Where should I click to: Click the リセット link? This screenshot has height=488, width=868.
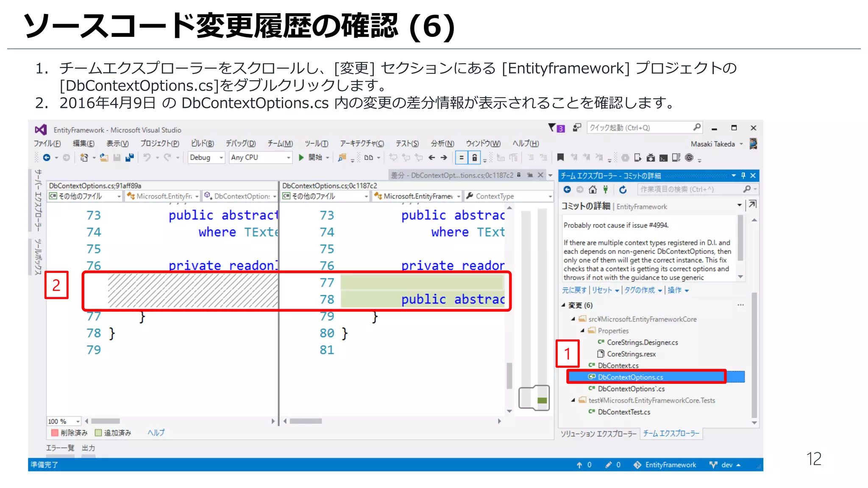click(x=602, y=290)
